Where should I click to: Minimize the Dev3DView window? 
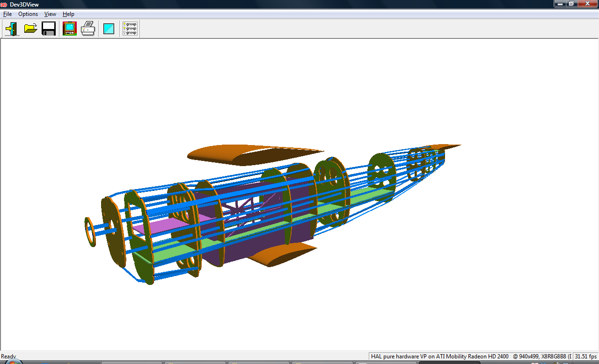point(560,4)
